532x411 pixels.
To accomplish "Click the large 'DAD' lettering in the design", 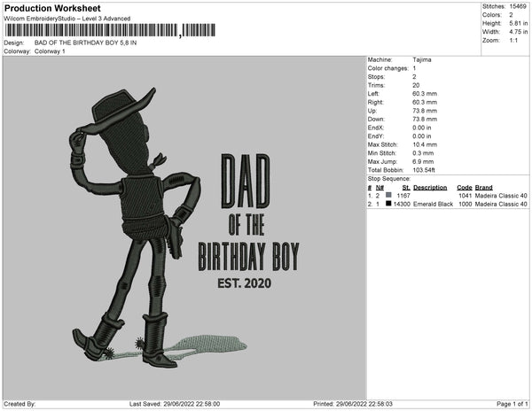I will (x=246, y=182).
